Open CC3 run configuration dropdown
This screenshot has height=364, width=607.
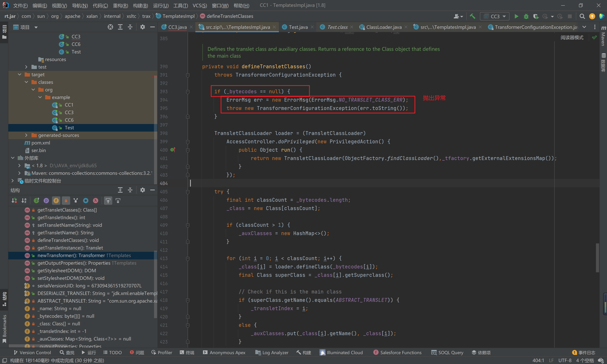(495, 16)
